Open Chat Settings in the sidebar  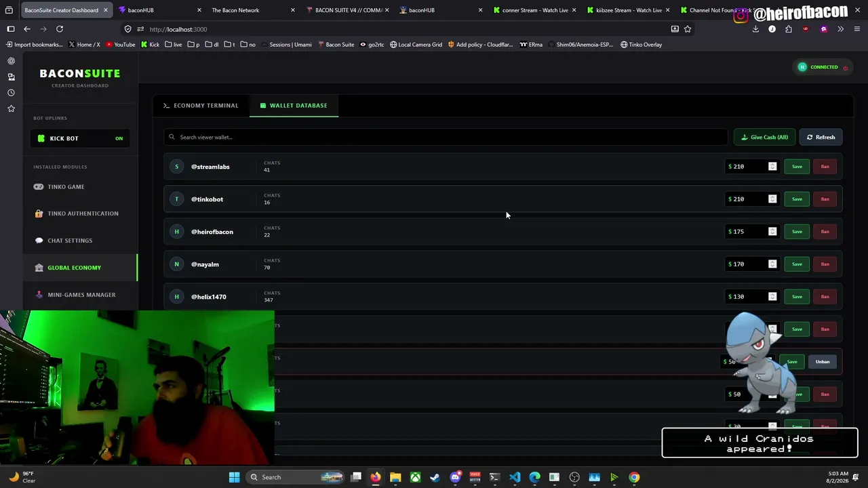[x=80, y=241]
